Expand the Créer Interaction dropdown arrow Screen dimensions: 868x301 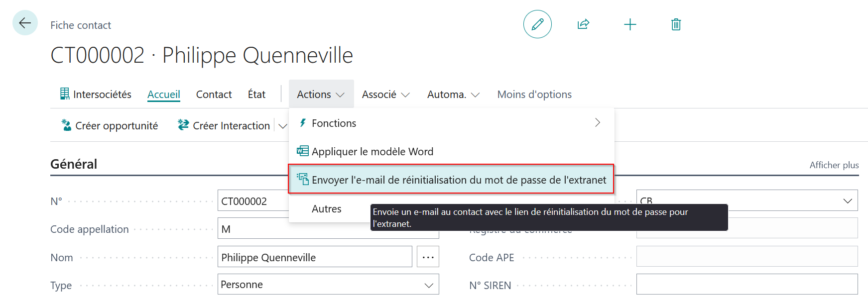[282, 126]
